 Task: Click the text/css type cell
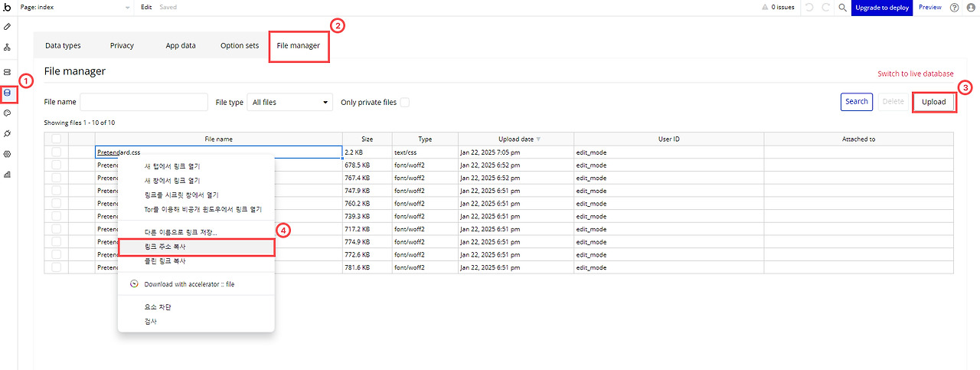[425, 152]
